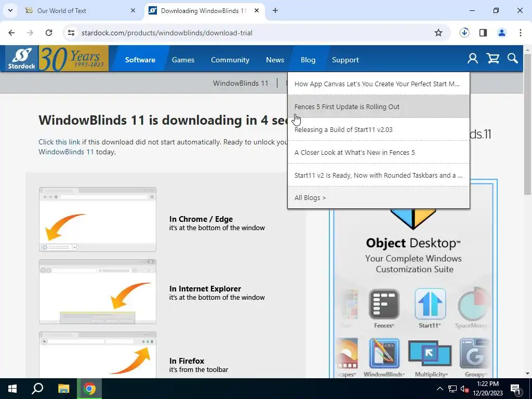Open 'A Closer Look at What's New in Fences 5'

379,152
